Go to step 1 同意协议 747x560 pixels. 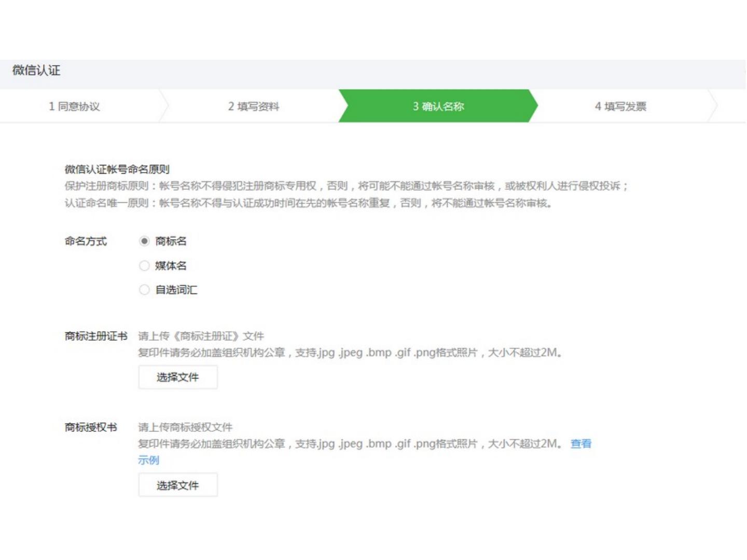tap(74, 106)
